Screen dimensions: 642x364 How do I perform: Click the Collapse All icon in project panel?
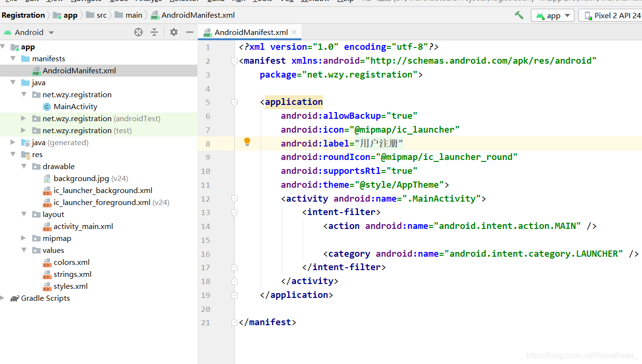(x=154, y=32)
